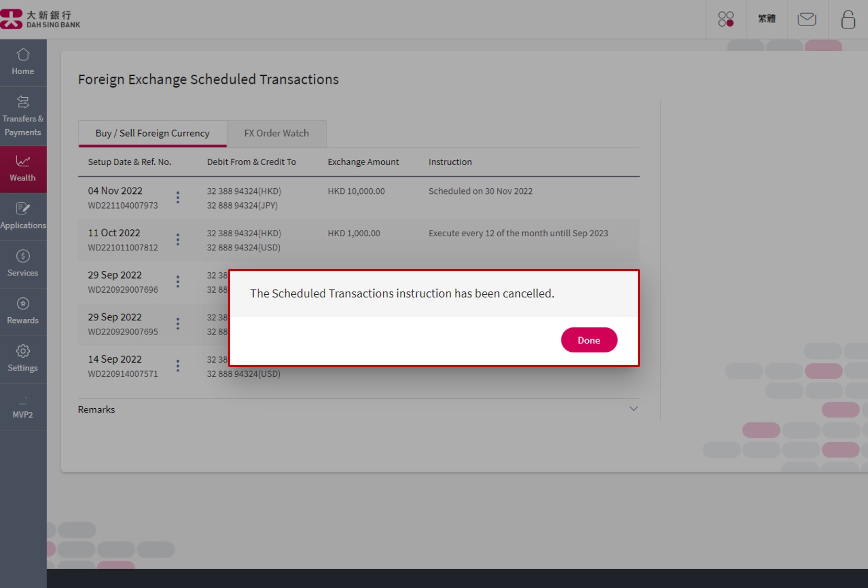868x588 pixels.
Task: Open the mail inbox envelope icon
Action: 807,19
